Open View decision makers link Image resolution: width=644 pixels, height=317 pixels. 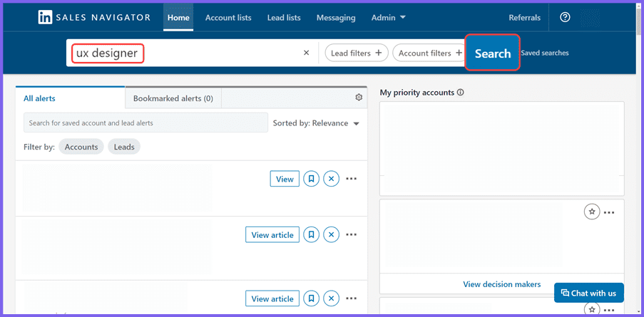502,284
